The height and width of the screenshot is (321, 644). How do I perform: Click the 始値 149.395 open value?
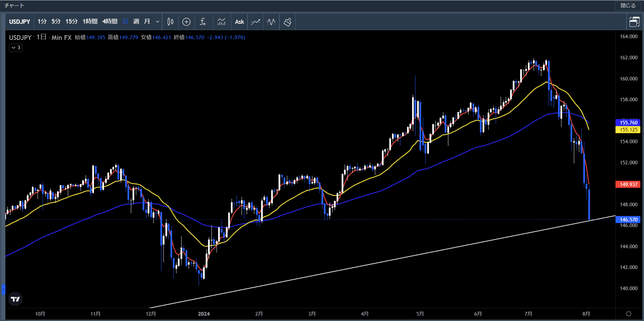click(90, 38)
